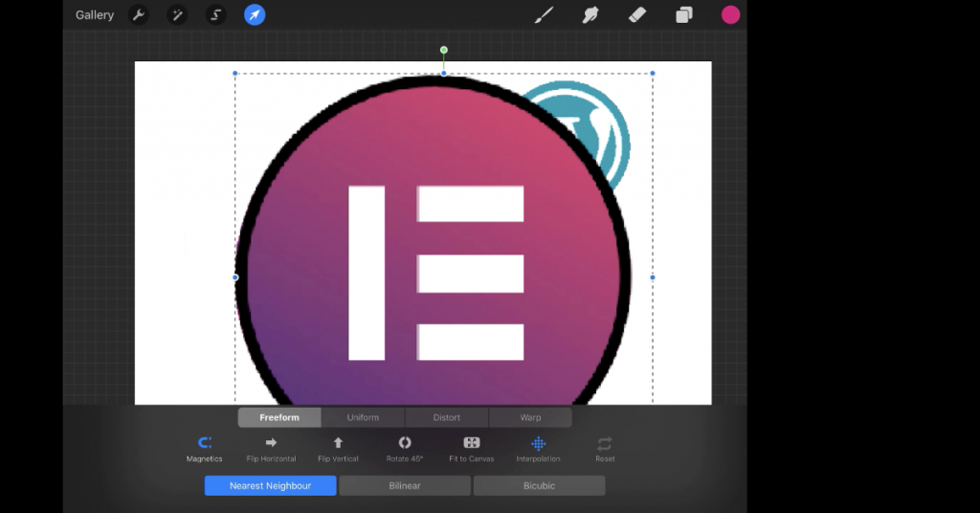The image size is (980, 513).
Task: Choose Nearest Neighbour interpolation
Action: pos(270,486)
